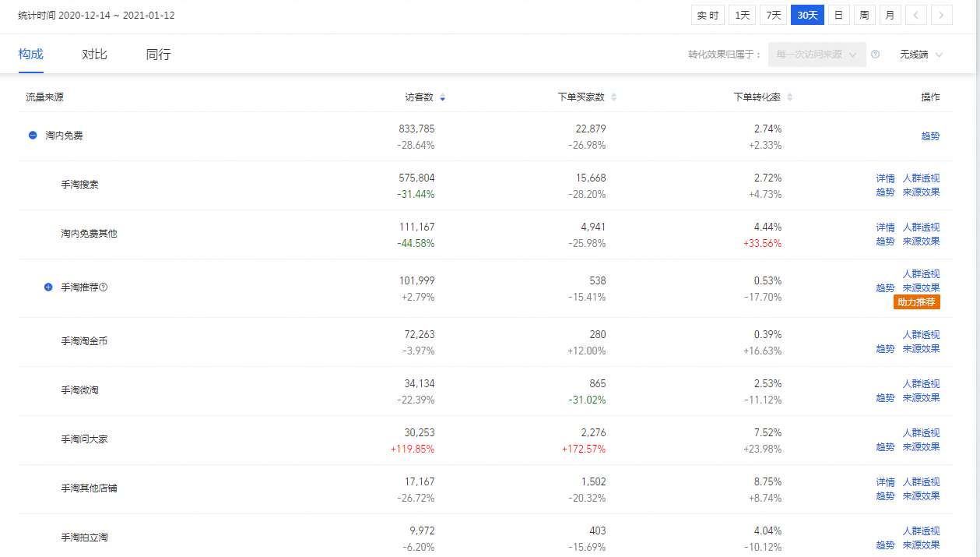The image size is (980, 557).
Task: Sort by 访客数 column arrow icon
Action: [x=443, y=97]
